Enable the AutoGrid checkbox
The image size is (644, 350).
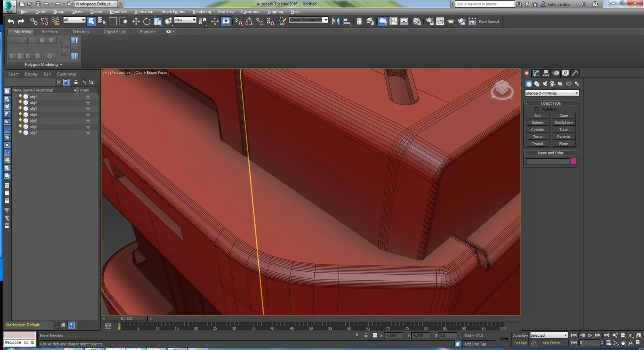(x=537, y=109)
